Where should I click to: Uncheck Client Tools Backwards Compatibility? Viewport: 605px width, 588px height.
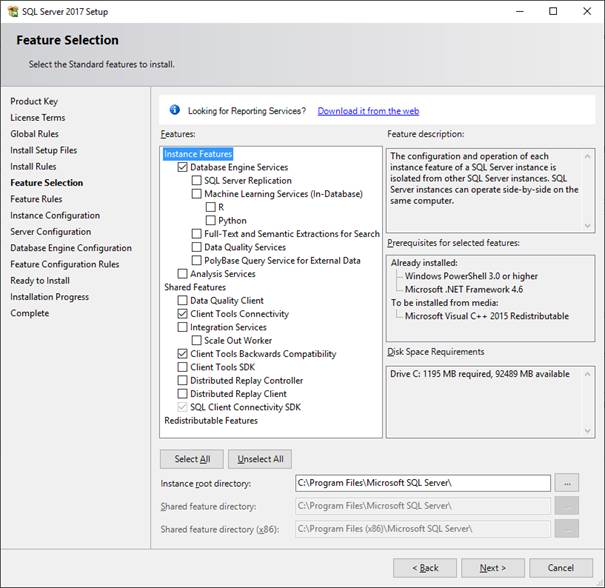(182, 354)
